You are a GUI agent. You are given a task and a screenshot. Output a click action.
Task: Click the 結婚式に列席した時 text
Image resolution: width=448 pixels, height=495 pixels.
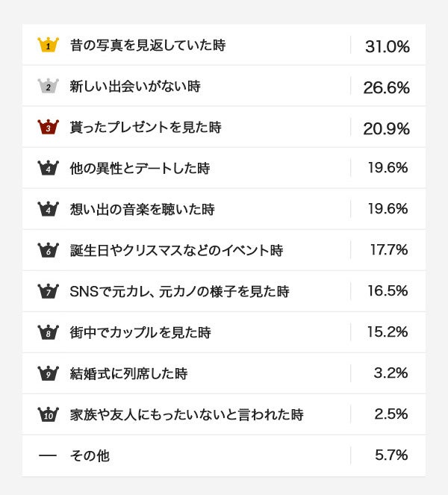tap(128, 373)
